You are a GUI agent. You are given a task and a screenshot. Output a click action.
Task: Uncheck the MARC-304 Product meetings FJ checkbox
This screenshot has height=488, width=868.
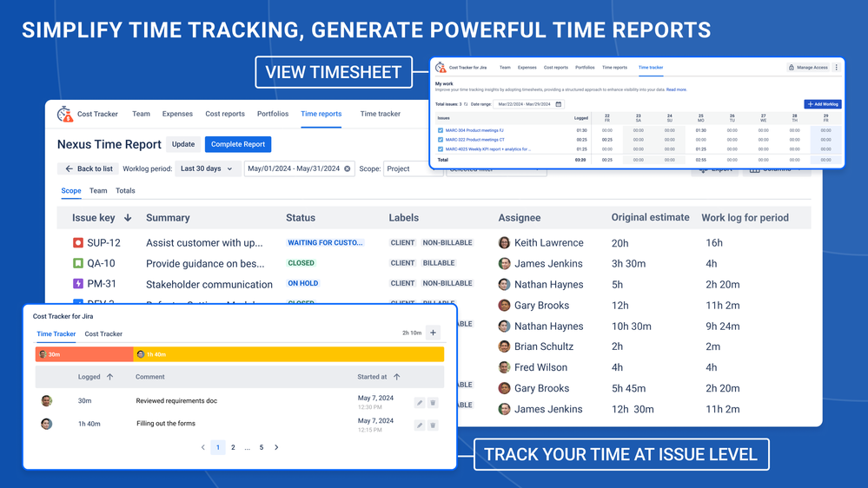tap(441, 130)
